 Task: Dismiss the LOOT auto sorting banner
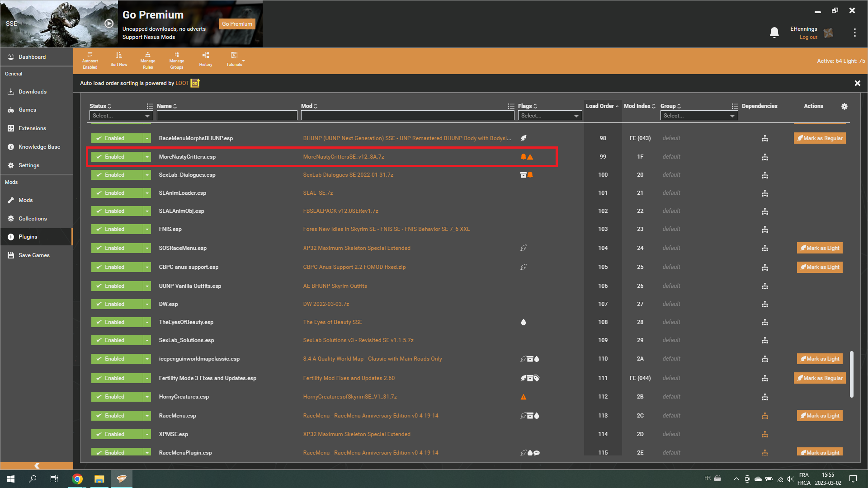(857, 83)
